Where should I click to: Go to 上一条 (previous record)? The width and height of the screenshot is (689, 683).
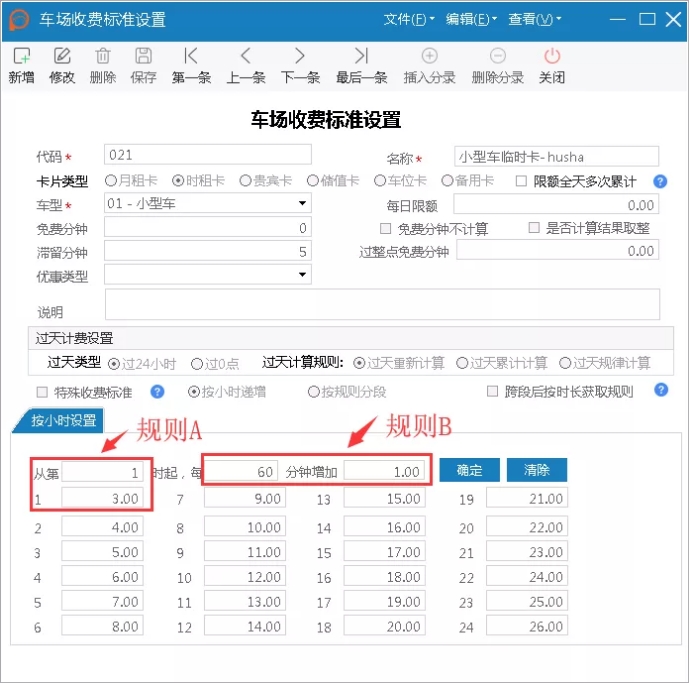(x=246, y=56)
